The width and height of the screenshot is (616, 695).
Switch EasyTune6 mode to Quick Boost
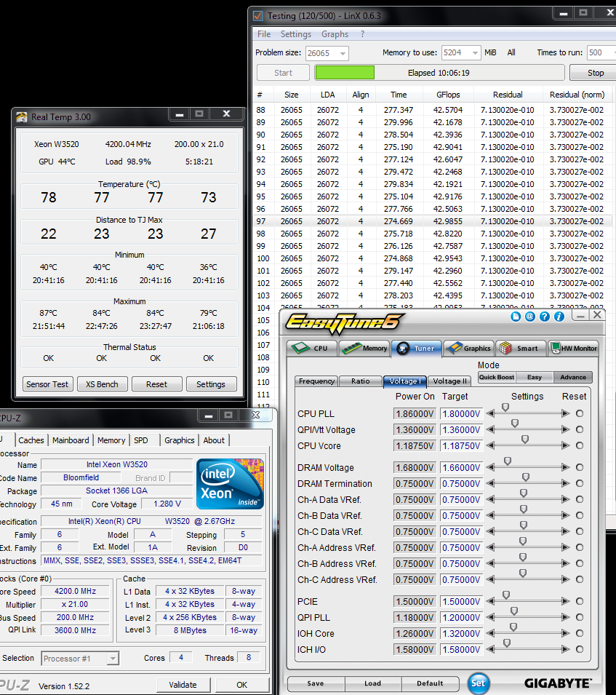pyautogui.click(x=497, y=377)
